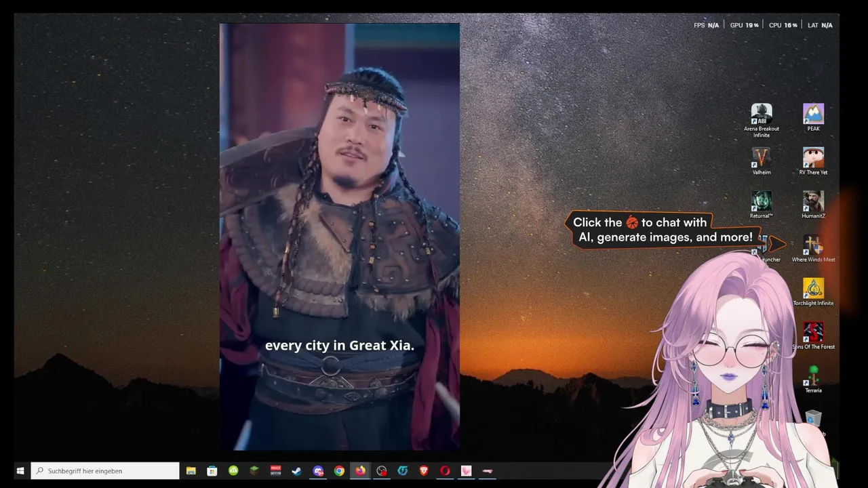Click the Minecraft block taskbar icon

click(x=254, y=470)
